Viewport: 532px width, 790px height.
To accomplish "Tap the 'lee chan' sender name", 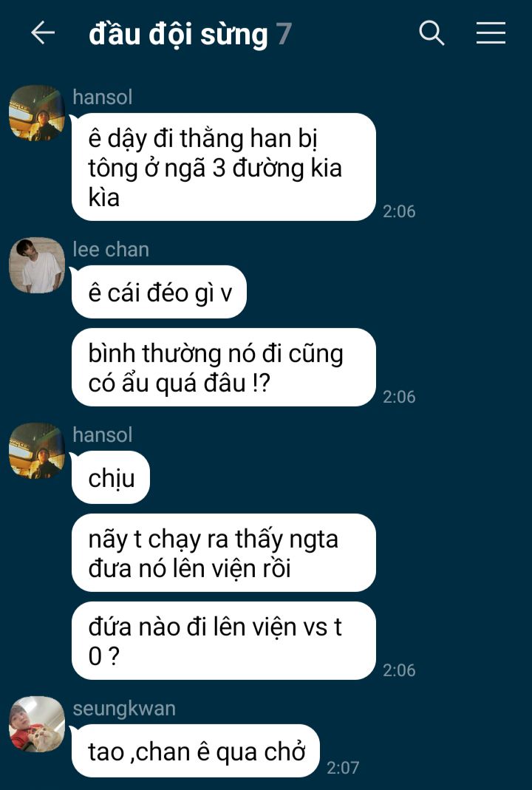I will click(x=111, y=249).
